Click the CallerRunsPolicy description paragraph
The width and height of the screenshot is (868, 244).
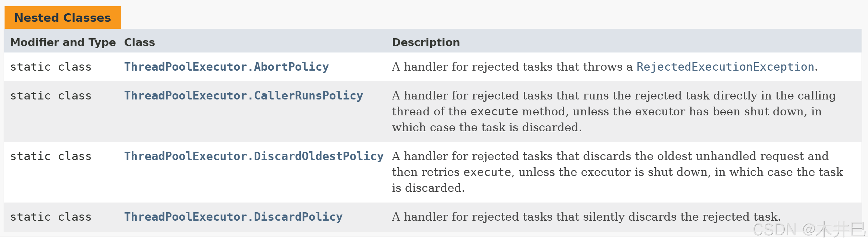(x=614, y=111)
